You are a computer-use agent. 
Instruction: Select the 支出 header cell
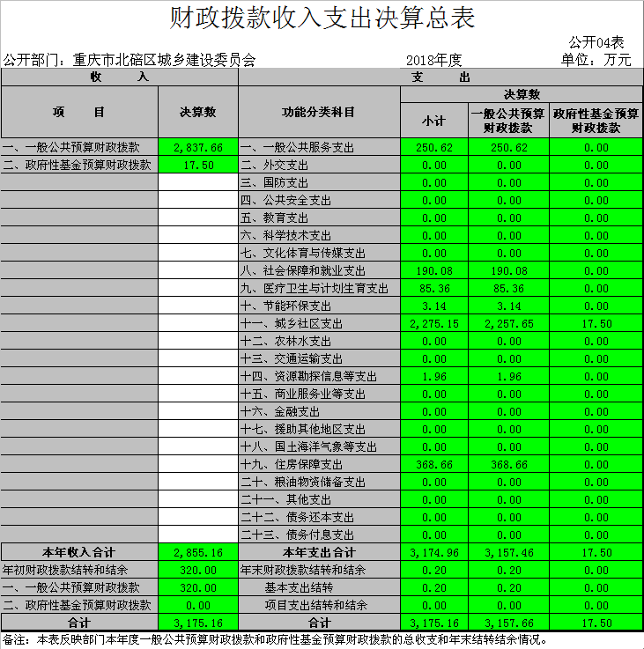(x=440, y=77)
